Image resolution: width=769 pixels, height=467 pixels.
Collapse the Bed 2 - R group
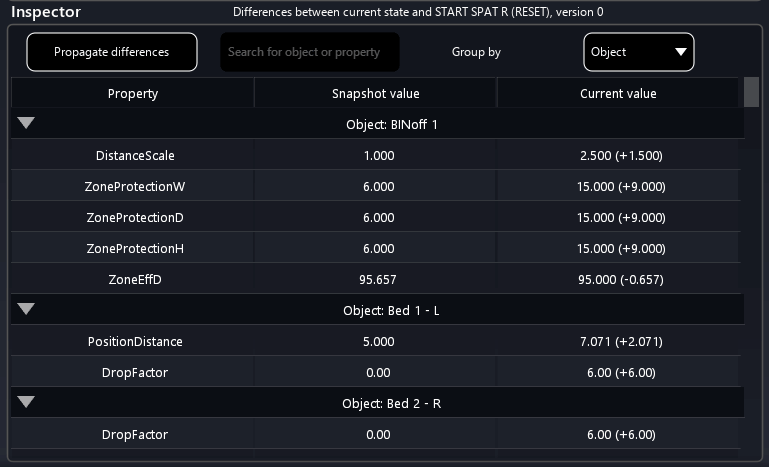tap(26, 403)
